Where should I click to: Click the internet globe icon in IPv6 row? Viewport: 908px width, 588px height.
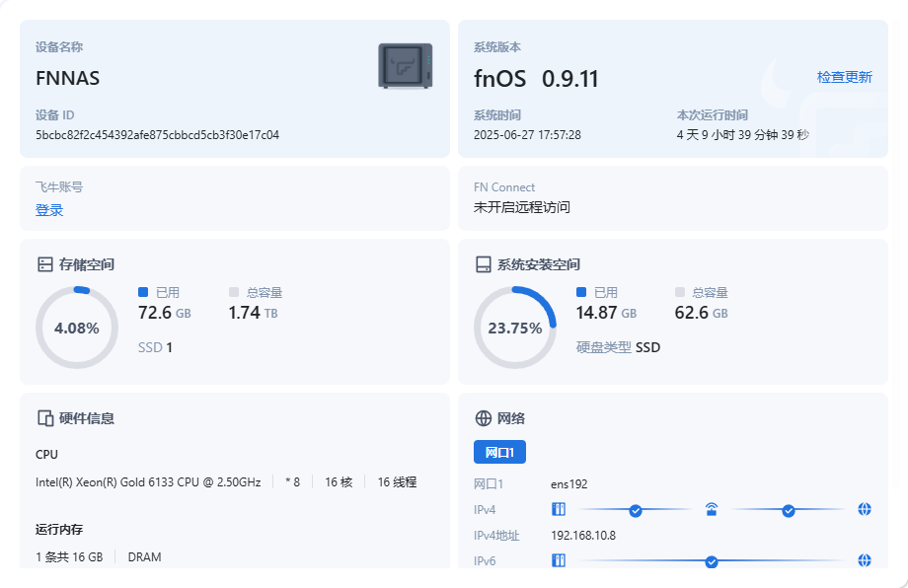pos(865,560)
